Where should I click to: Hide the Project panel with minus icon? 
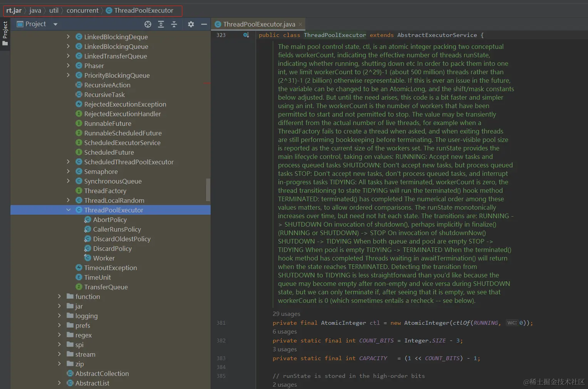[204, 24]
